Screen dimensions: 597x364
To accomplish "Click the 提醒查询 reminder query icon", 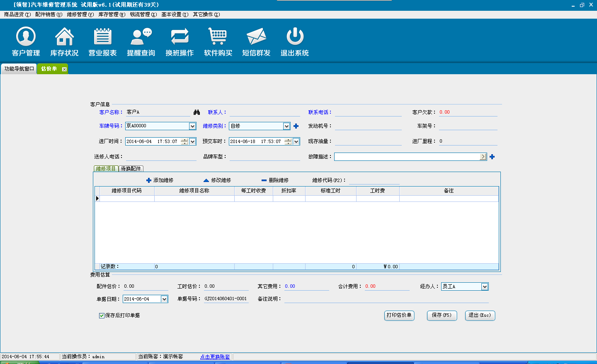I will click(x=141, y=37).
